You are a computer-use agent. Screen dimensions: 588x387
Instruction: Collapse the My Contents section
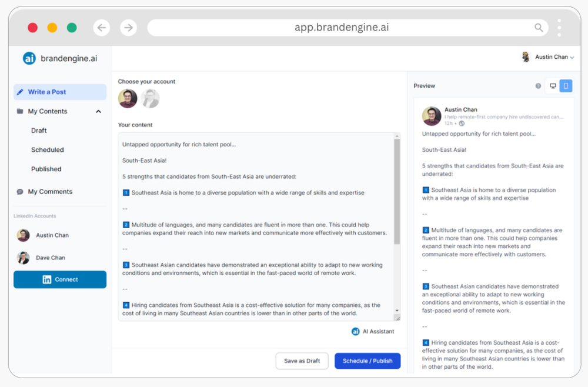click(x=99, y=111)
